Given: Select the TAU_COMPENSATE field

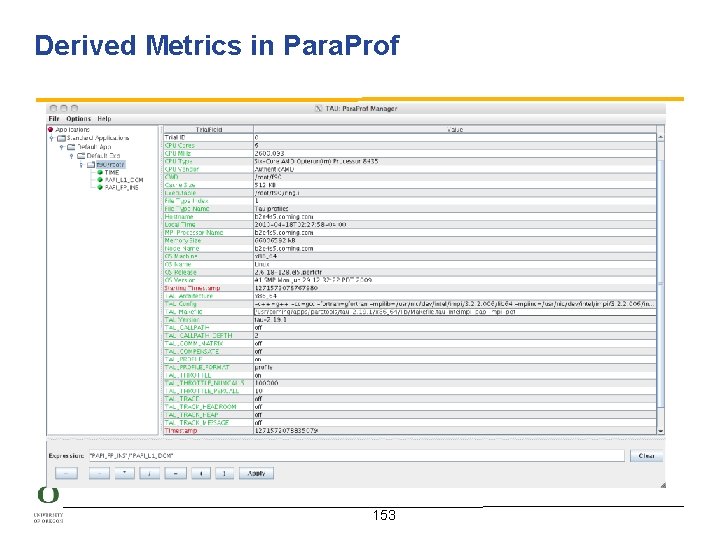Looking at the screenshot, I should click(208, 351).
